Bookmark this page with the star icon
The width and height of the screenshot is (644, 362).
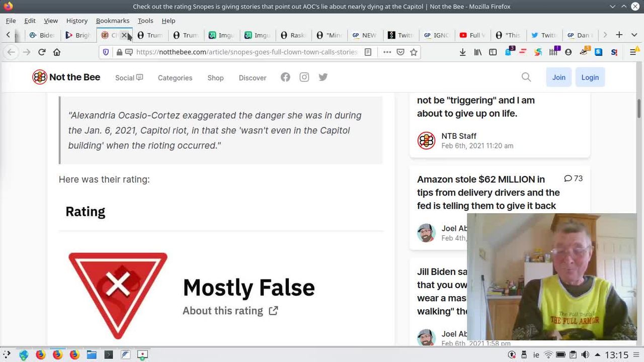(414, 52)
